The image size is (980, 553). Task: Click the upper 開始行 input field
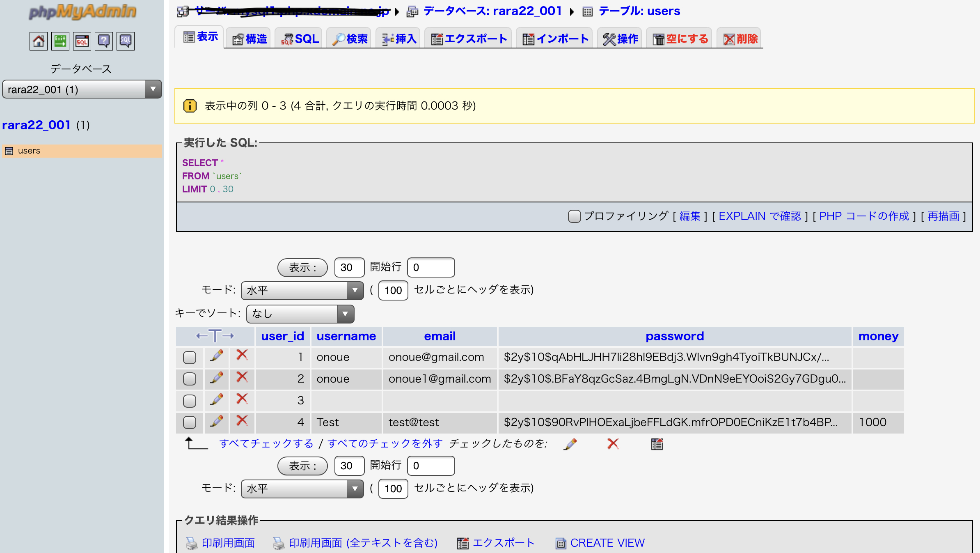click(431, 268)
